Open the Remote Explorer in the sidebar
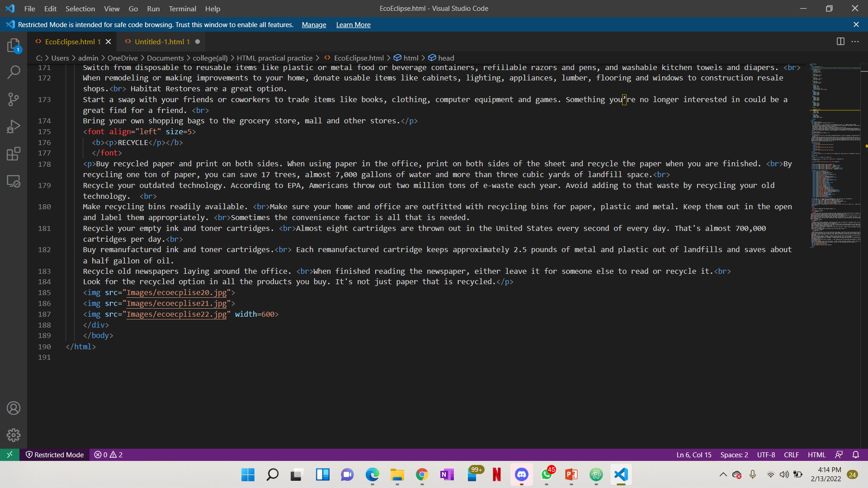The height and width of the screenshot is (488, 868). (14, 182)
